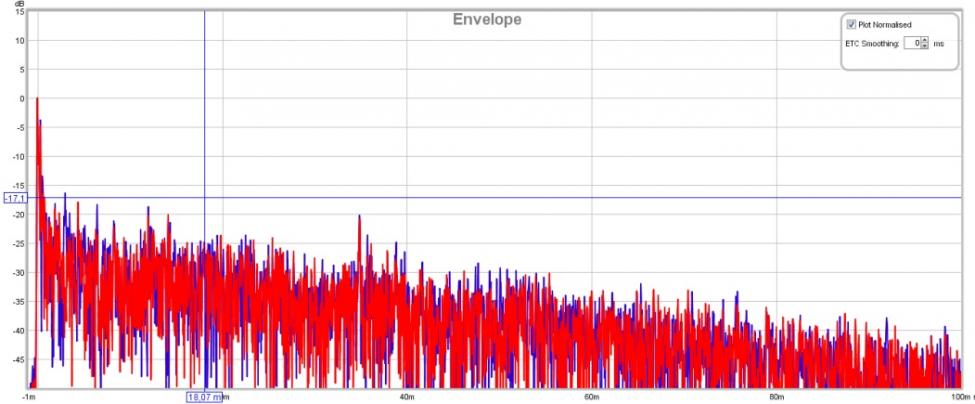975x404 pixels.
Task: Click the -30 label on the dB axis
Action: (x=19, y=273)
